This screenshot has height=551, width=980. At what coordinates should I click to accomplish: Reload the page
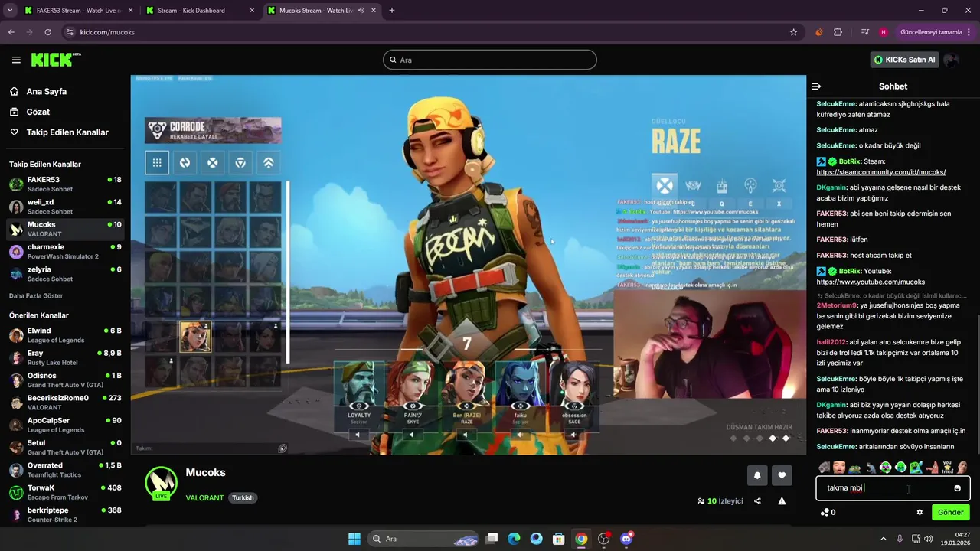point(47,32)
